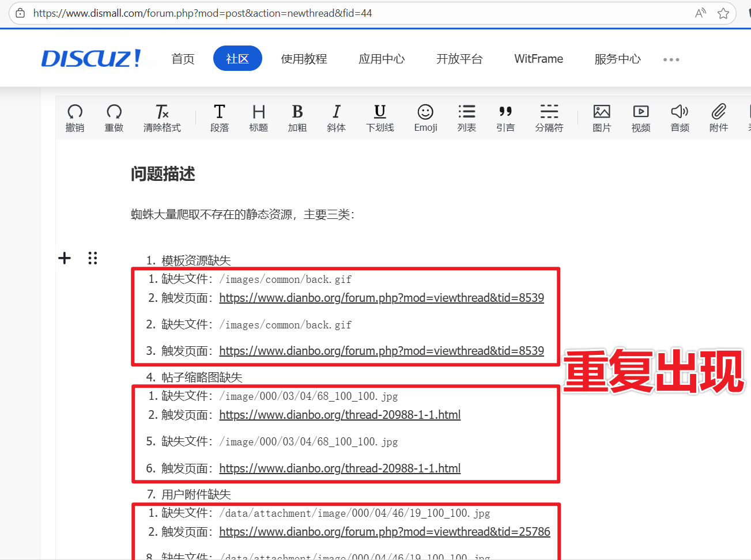The image size is (751, 560).
Task: Toggle italic (斜体) formatting
Action: click(337, 118)
